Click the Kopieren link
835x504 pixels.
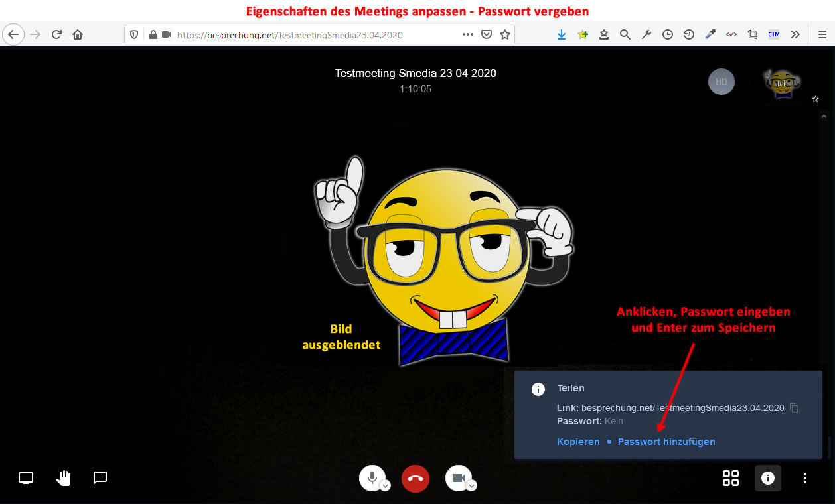[578, 442]
